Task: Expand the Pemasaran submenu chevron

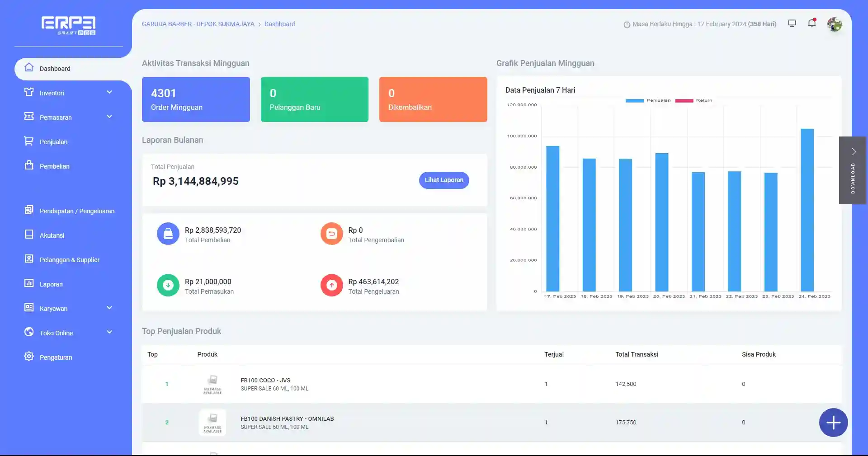Action: click(x=109, y=117)
